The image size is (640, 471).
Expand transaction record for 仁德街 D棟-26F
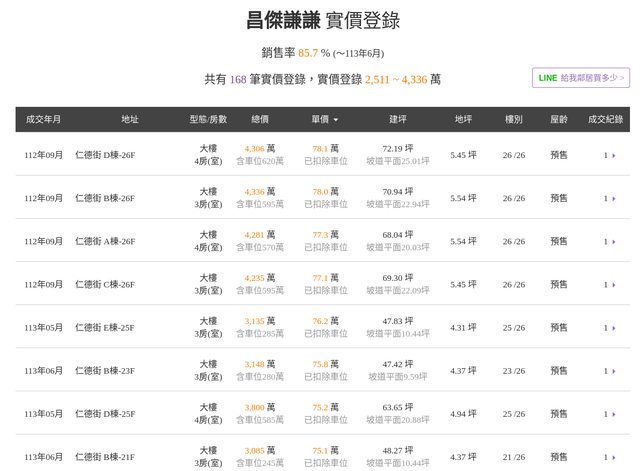click(609, 155)
